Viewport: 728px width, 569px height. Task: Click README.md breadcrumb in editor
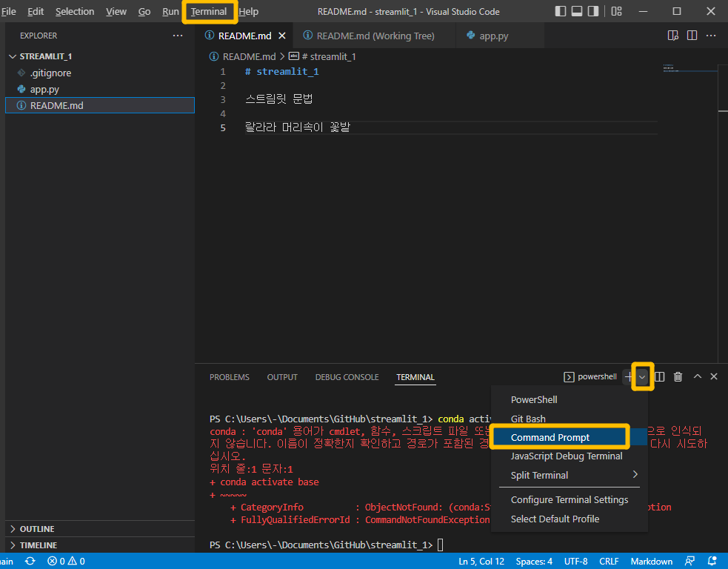tap(243, 56)
